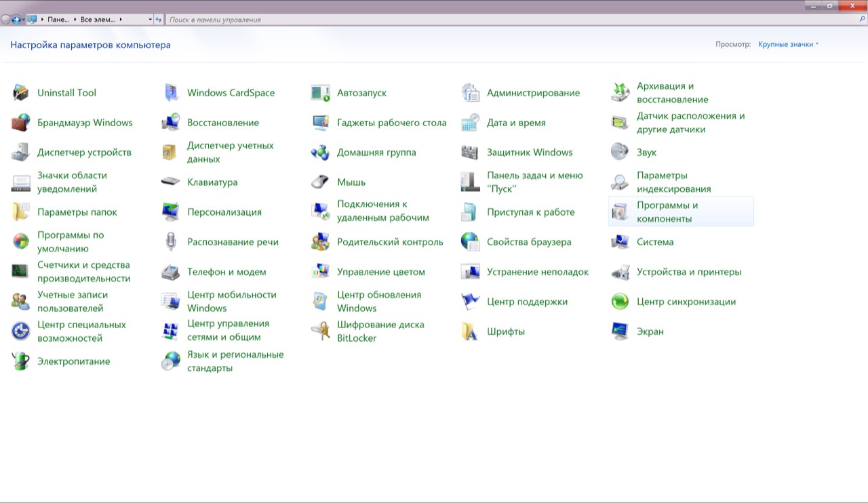Open address bar history dropdown arrow

150,20
